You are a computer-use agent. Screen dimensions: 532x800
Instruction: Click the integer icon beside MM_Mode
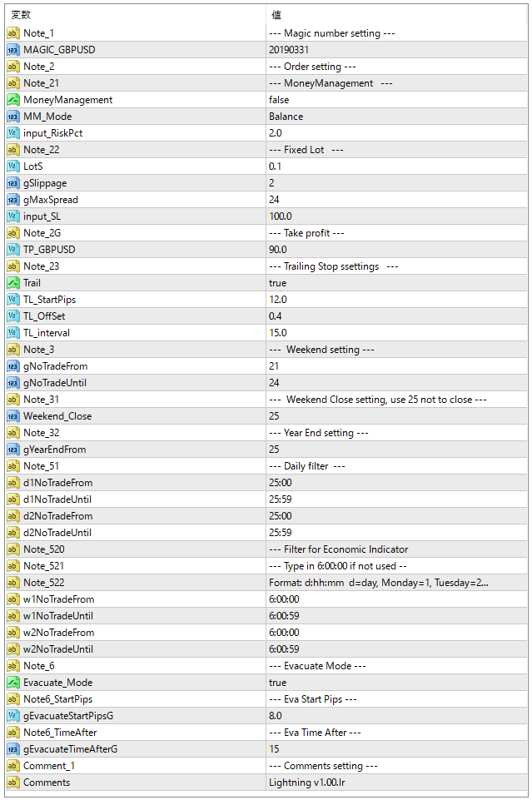pyautogui.click(x=13, y=117)
